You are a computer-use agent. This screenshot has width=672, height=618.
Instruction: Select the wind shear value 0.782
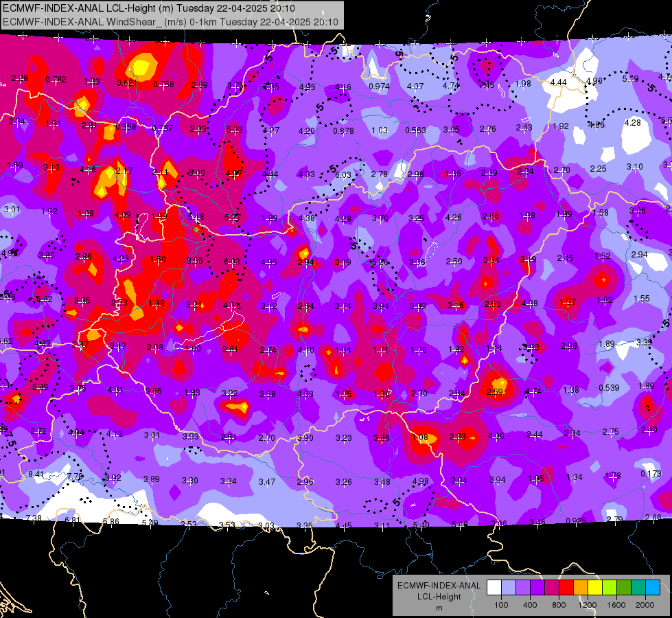pos(56,80)
